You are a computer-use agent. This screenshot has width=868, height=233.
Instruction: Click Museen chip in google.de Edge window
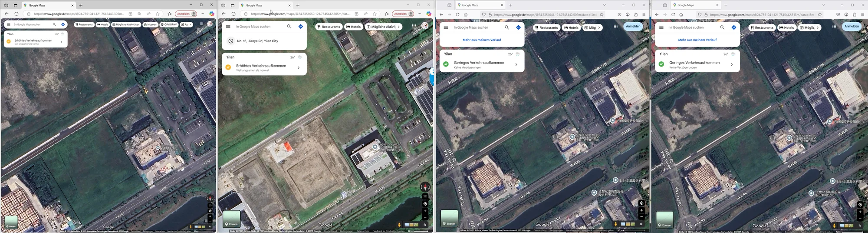pos(150,24)
